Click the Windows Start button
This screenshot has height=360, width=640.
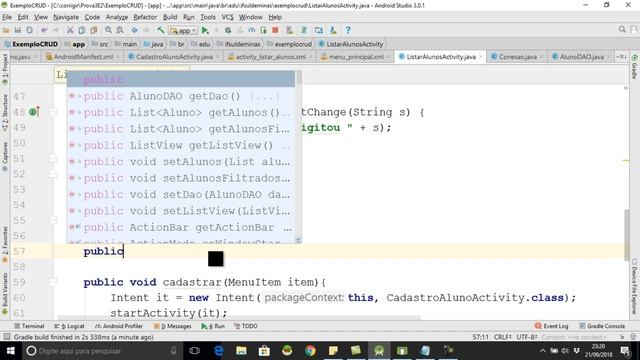coord(11,351)
